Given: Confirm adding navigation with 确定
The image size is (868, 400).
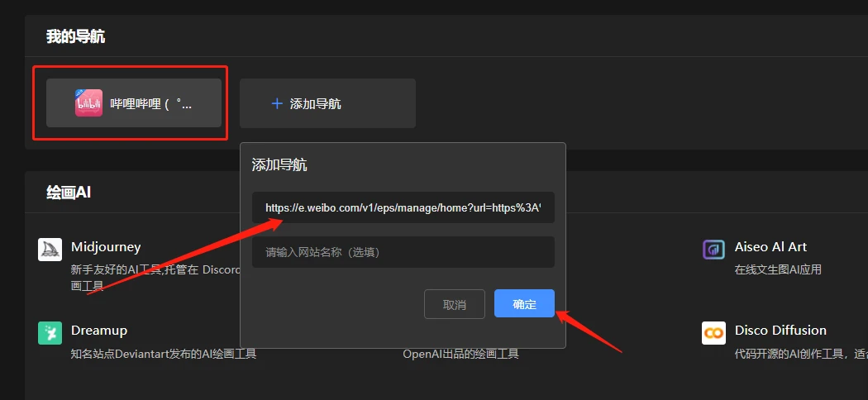Looking at the screenshot, I should pos(524,304).
